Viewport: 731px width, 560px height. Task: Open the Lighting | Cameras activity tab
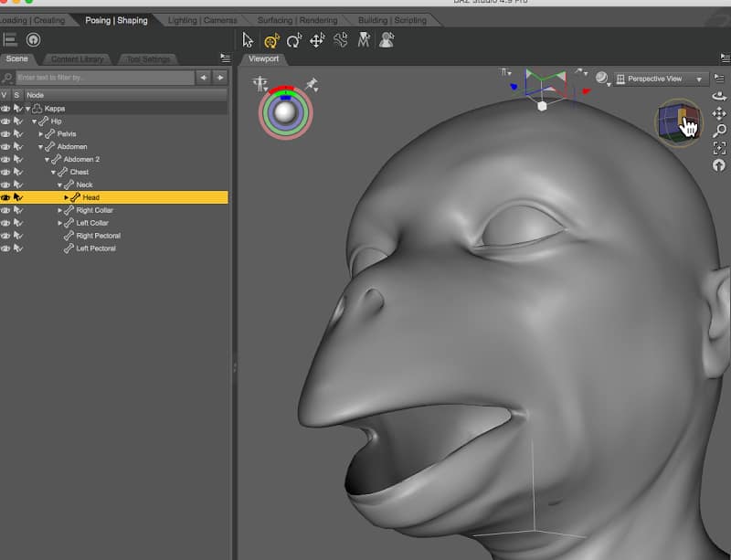click(202, 20)
